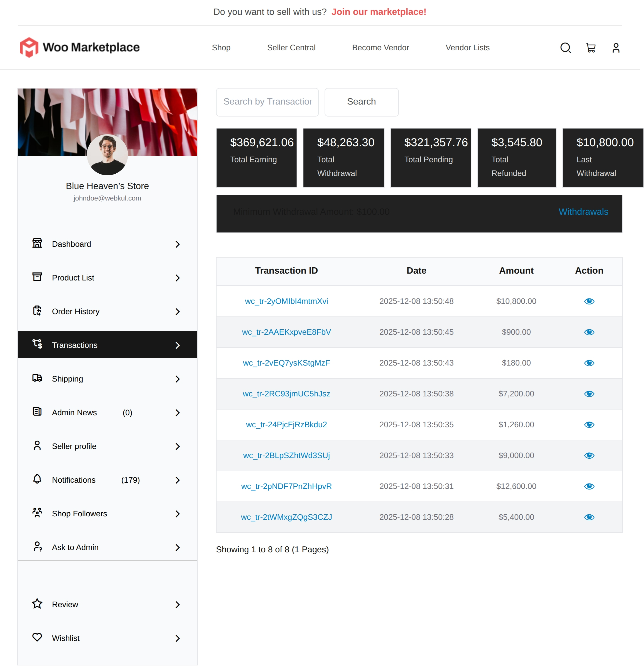Click the Notifications bell icon

coord(37,479)
